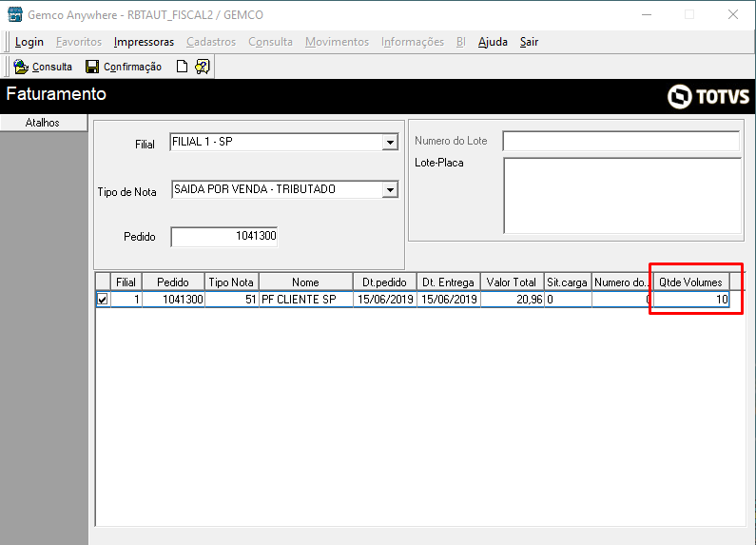
Task: Click the Qtde Volumes column header
Action: pyautogui.click(x=690, y=282)
